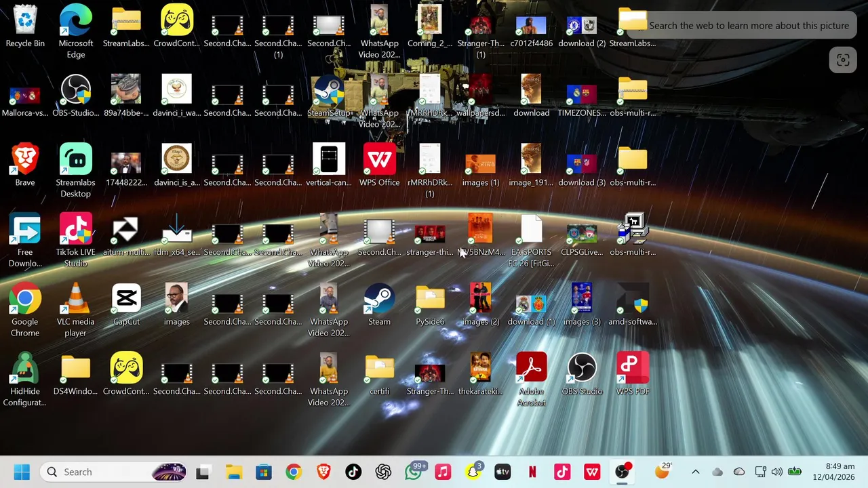Select the vertical-can file icon
Viewport: 868px width, 488px height.
tap(329, 165)
